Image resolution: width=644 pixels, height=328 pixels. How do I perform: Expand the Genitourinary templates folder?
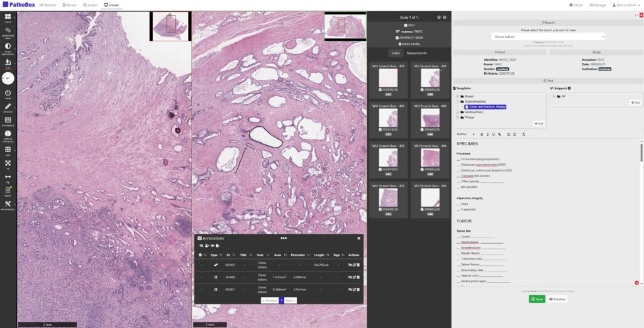(x=457, y=112)
